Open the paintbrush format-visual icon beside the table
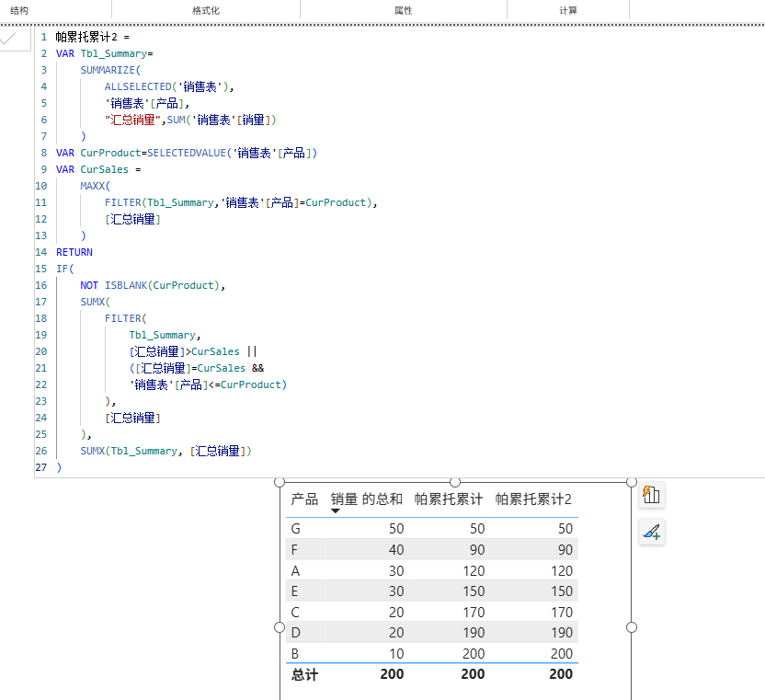Viewport: 765px width, 700px height. [x=651, y=532]
